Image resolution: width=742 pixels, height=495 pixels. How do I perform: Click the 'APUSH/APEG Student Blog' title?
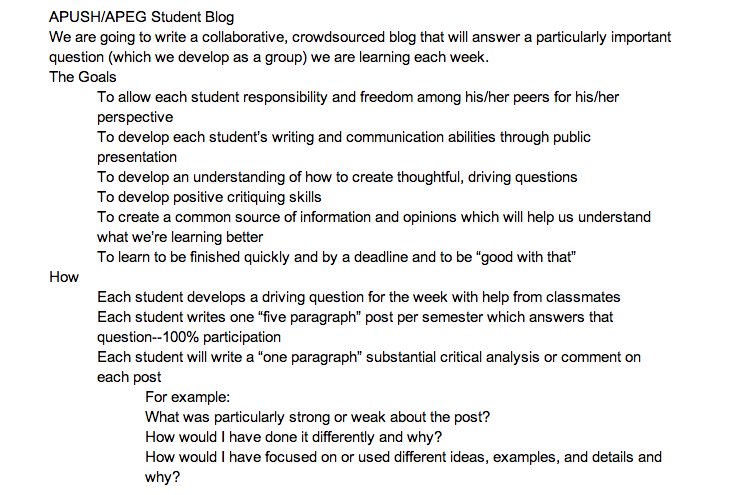pos(141,17)
